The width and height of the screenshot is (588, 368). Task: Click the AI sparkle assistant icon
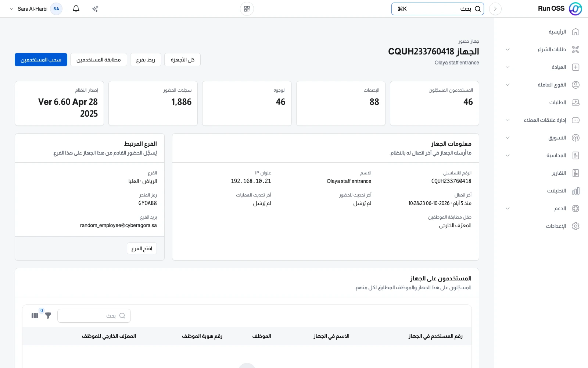click(95, 9)
